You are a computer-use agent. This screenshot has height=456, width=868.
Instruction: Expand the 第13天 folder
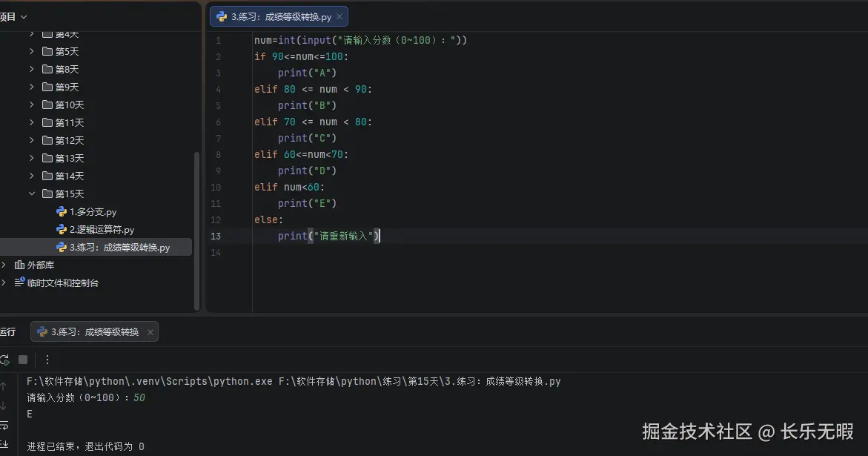pos(32,158)
